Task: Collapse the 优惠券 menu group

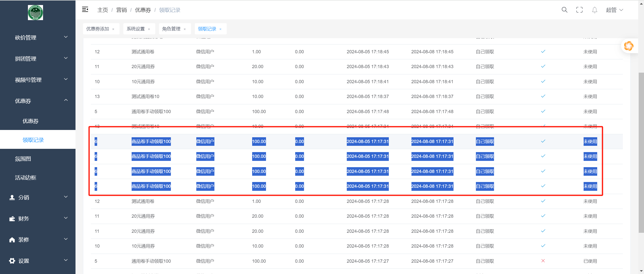Action: (38, 101)
